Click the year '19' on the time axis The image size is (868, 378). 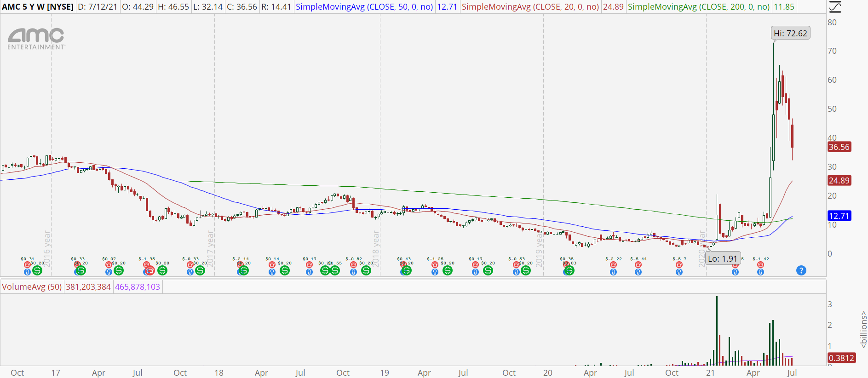[385, 372]
